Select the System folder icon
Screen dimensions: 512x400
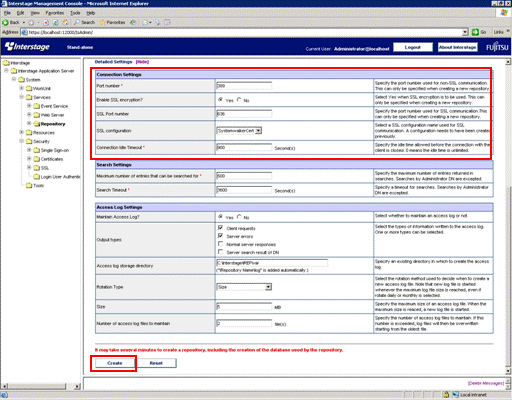[21, 80]
